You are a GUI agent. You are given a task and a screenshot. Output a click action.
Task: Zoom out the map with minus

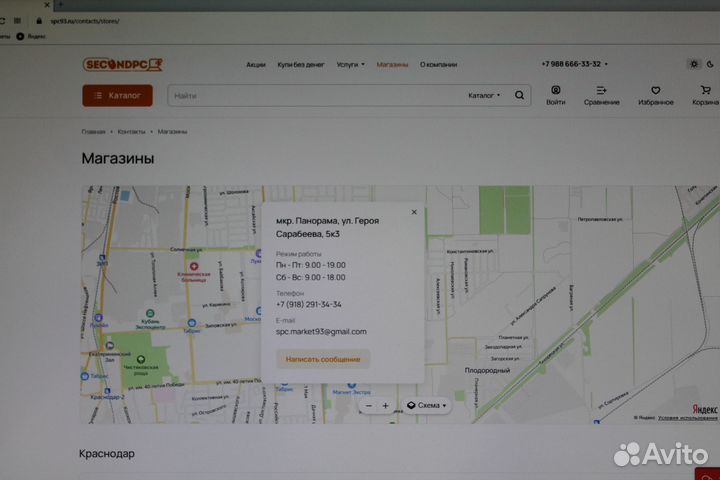[x=369, y=406]
